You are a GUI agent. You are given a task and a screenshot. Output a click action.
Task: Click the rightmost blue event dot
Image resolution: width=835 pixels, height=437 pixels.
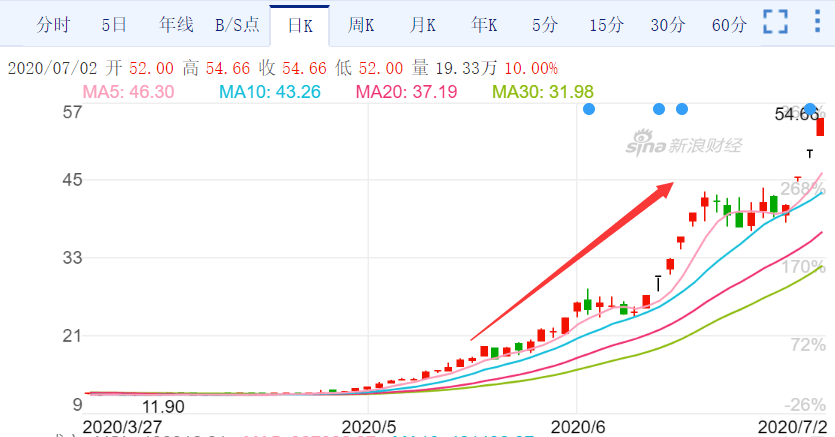pos(811,109)
